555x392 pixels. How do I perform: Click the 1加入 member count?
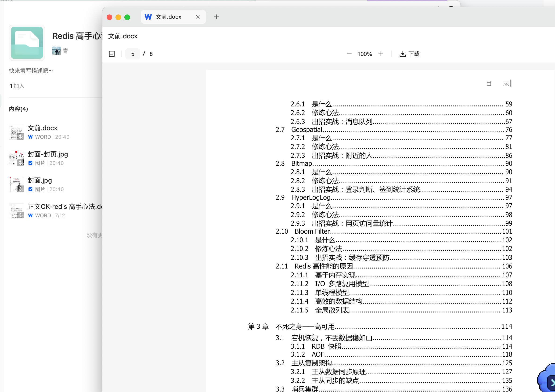click(x=17, y=86)
